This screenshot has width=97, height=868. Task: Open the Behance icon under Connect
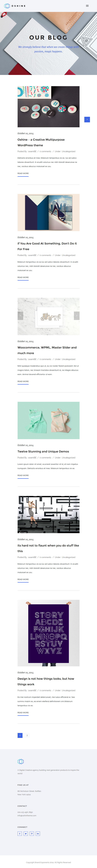(38, 834)
